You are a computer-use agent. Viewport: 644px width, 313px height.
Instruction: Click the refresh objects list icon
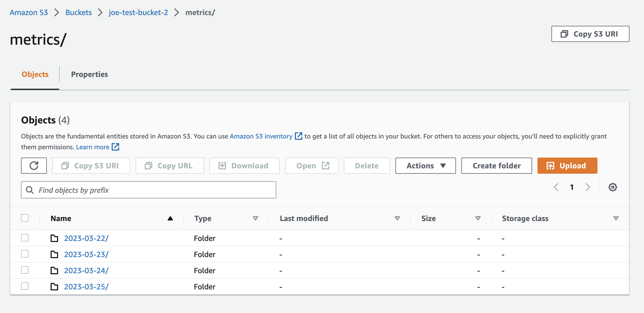click(x=34, y=166)
